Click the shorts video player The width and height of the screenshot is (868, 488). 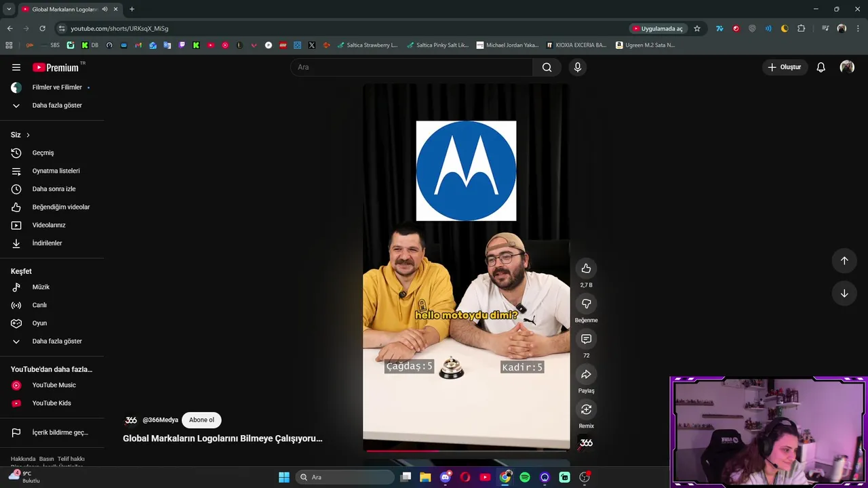[467, 267]
